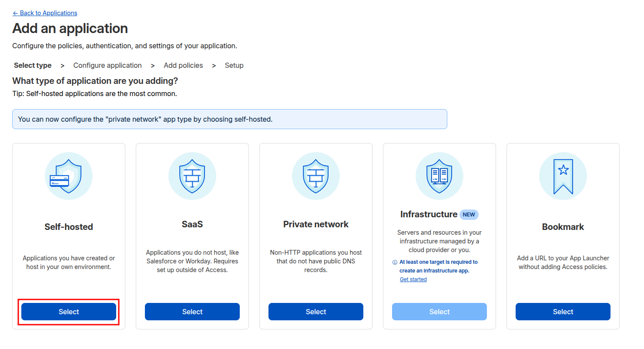The image size is (644, 349).
Task: Click the info icon beside the infrastructure target warning
Action: (x=395, y=262)
